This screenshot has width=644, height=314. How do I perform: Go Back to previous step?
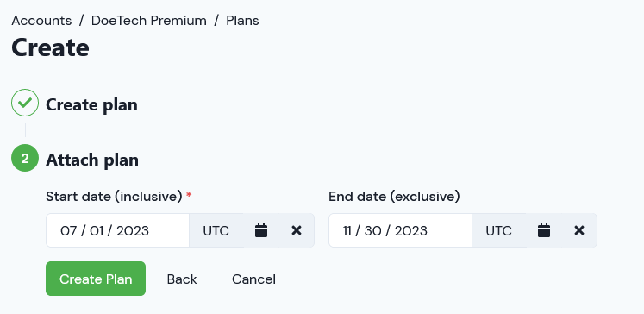(182, 279)
